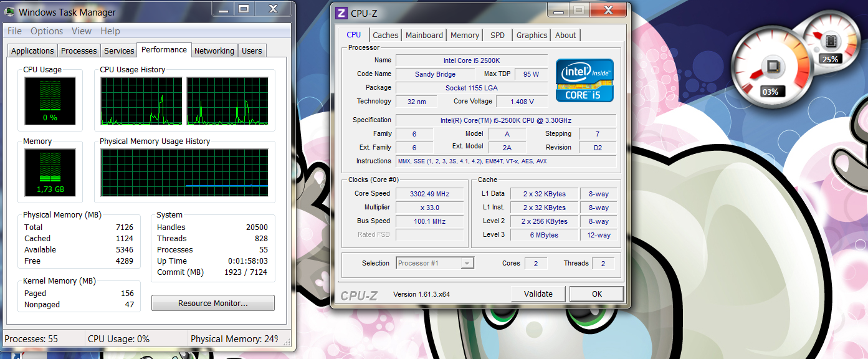Click the Intel Core i5 logo badge
The height and width of the screenshot is (359, 868).
pos(584,80)
